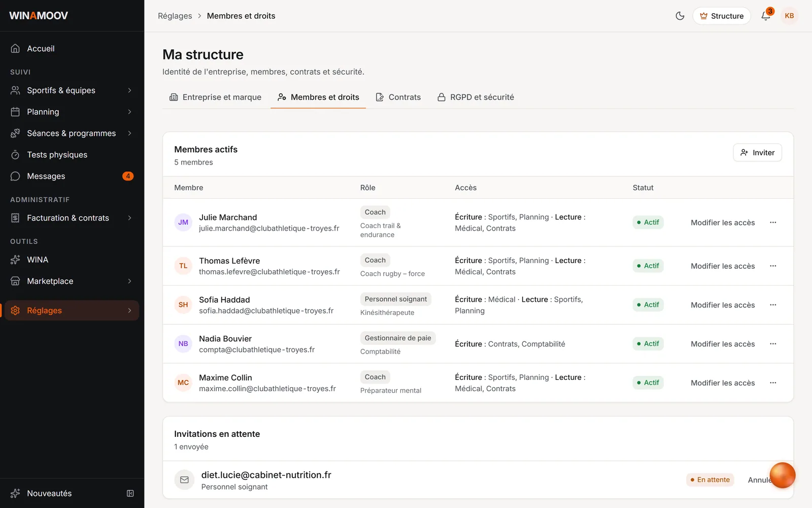Expand Facturation & contrats submenu chevron
The height and width of the screenshot is (508, 812).
click(x=130, y=218)
